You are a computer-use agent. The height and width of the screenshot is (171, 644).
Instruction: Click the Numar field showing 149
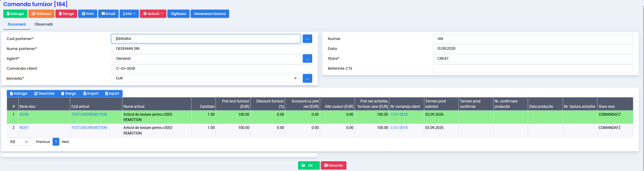tap(533, 39)
